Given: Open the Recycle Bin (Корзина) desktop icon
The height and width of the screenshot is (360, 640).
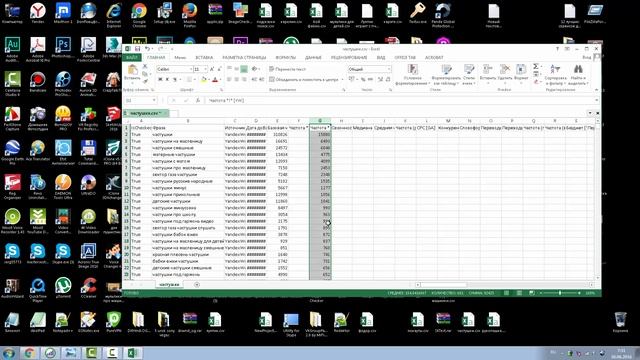Looking at the screenshot, I should (620, 322).
